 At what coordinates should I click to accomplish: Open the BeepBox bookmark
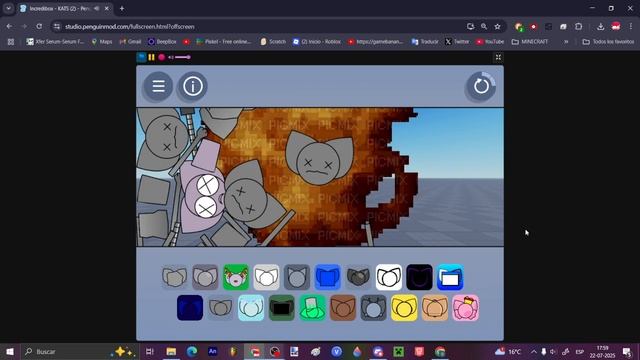pyautogui.click(x=162, y=42)
